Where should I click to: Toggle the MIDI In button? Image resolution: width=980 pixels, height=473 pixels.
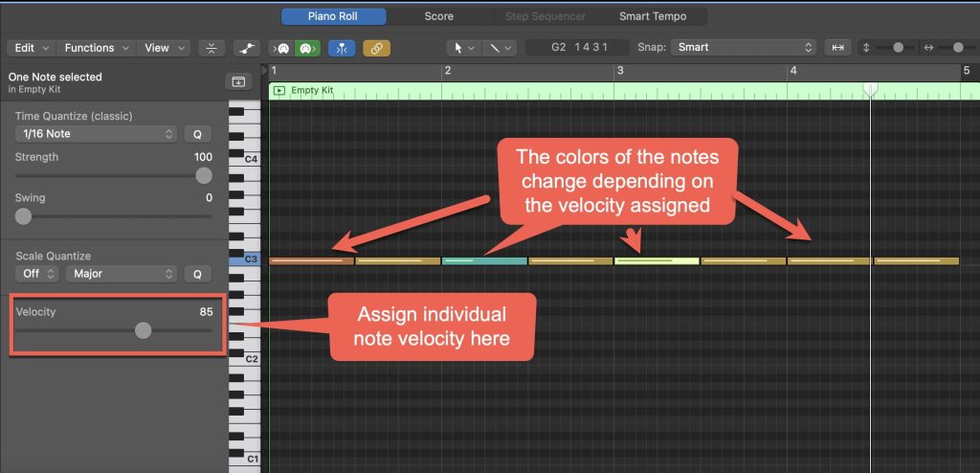tap(282, 48)
